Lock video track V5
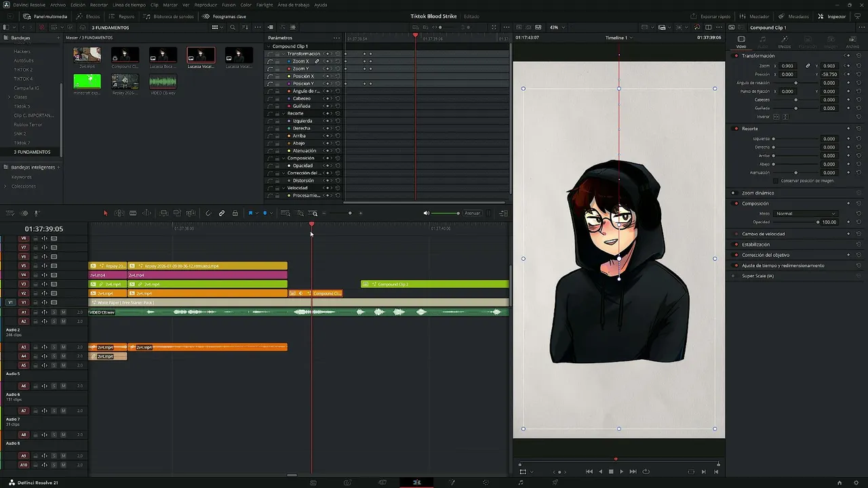Screen dimensions: 868x488 click(35, 266)
